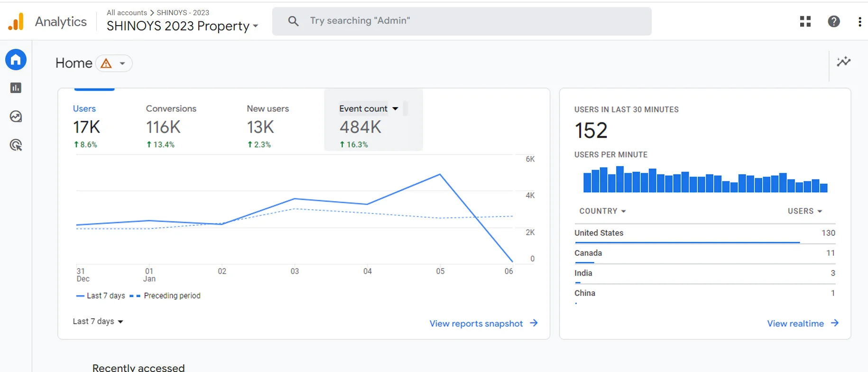Open the Google apps grid icon
This screenshot has width=868, height=372.
coord(805,21)
